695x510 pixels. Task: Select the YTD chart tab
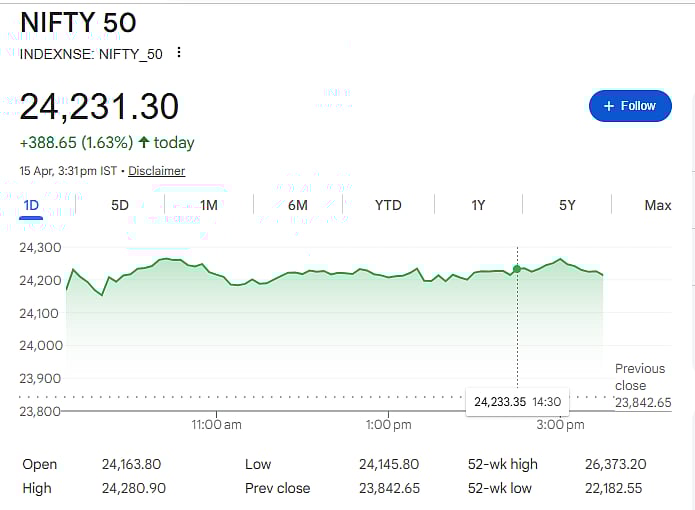388,206
